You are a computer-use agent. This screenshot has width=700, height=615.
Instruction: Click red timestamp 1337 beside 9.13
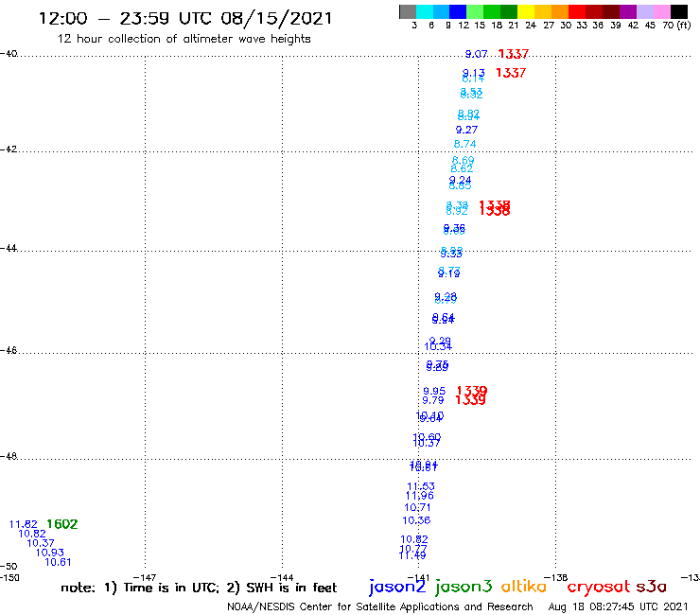[511, 73]
